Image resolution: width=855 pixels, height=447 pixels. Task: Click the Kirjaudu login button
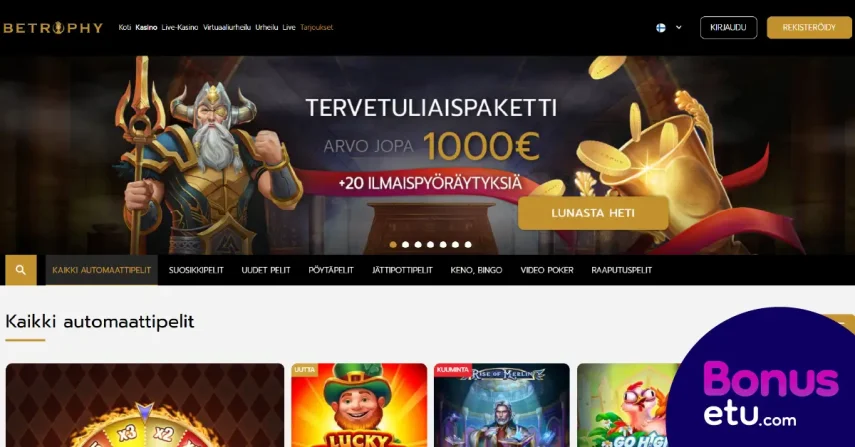tap(728, 27)
